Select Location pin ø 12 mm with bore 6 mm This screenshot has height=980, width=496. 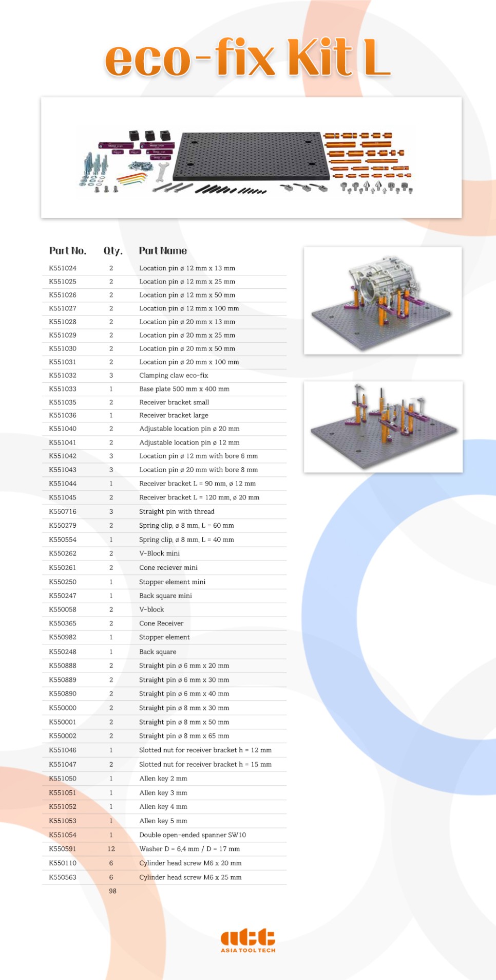coord(198,456)
